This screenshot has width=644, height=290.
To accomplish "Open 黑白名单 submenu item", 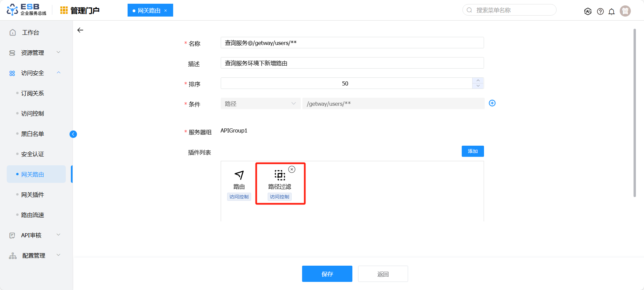I will click(x=33, y=134).
